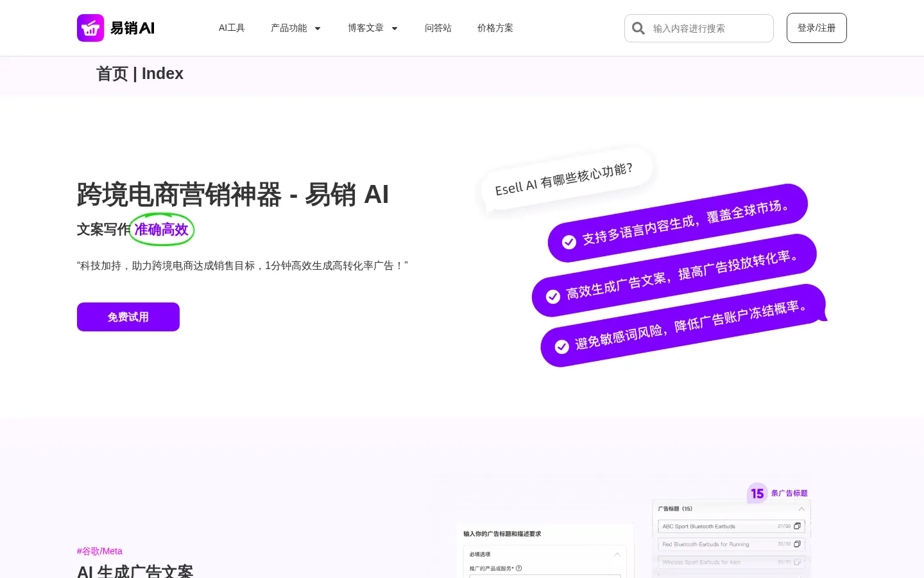This screenshot has width=924, height=578.
Task: Click checkmark icon beside 支持多语言内容生成
Action: [x=569, y=241]
